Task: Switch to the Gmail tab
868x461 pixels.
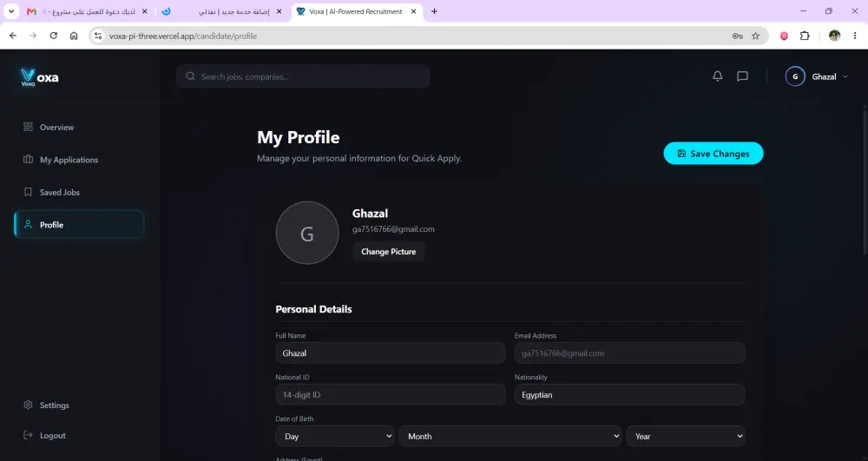Action: point(86,11)
